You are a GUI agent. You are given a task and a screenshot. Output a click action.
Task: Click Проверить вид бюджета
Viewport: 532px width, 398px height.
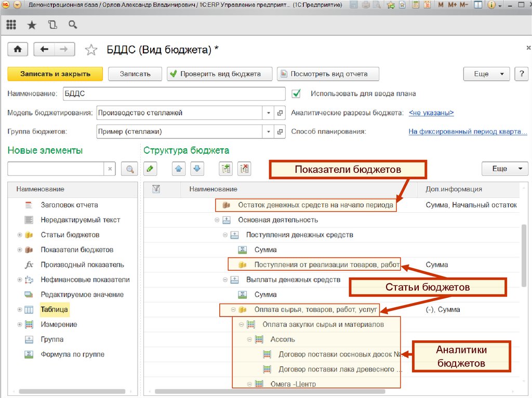(220, 74)
